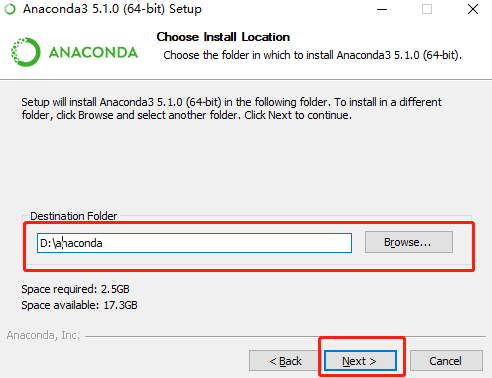This screenshot has height=378, width=492.
Task: Click the 'Space required: 2.5GB' text
Action: pyautogui.click(x=75, y=289)
